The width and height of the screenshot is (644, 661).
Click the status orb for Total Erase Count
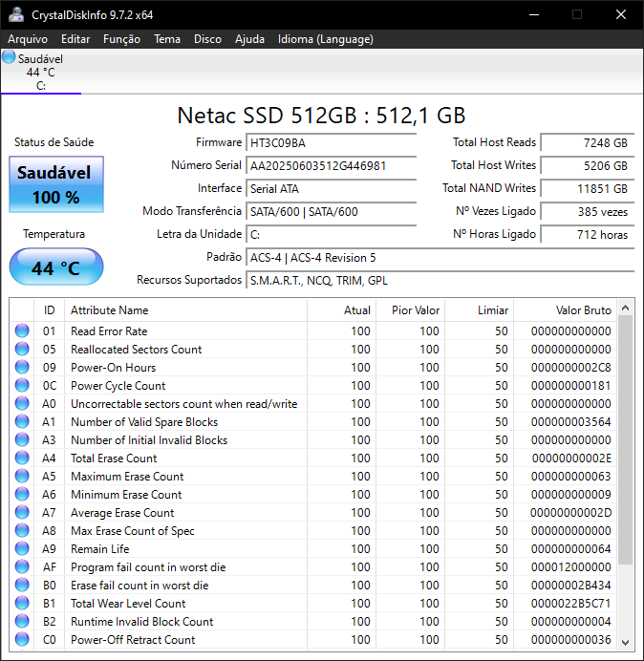click(22, 458)
